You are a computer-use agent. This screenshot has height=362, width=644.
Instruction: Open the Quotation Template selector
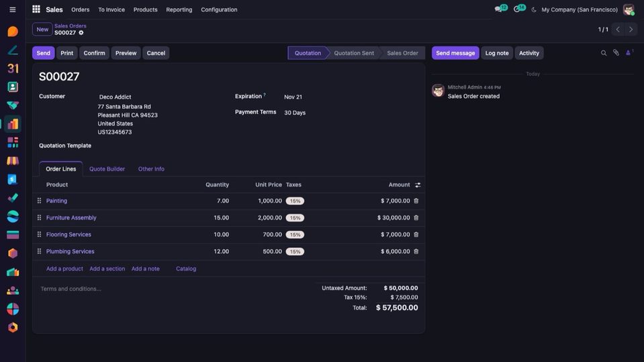(160, 146)
